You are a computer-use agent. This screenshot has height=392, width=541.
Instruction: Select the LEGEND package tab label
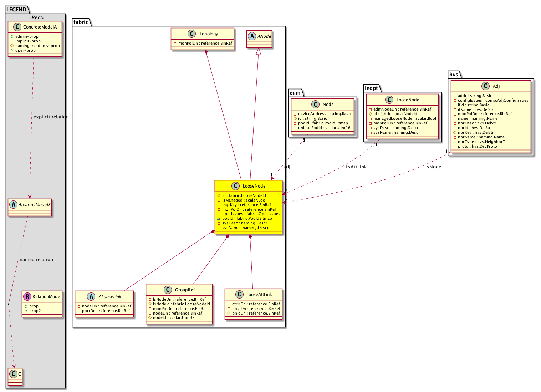pos(16,10)
